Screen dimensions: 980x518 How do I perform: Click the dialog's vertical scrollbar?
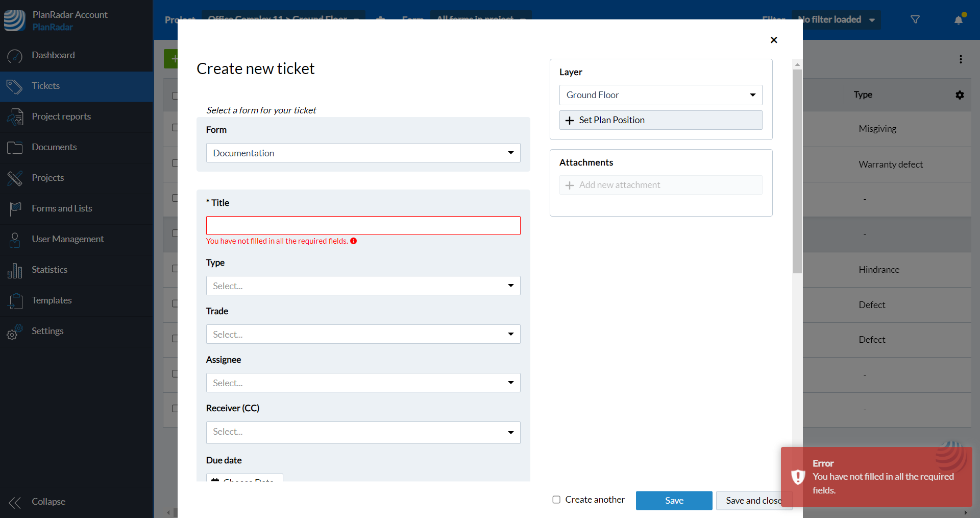[797, 171]
